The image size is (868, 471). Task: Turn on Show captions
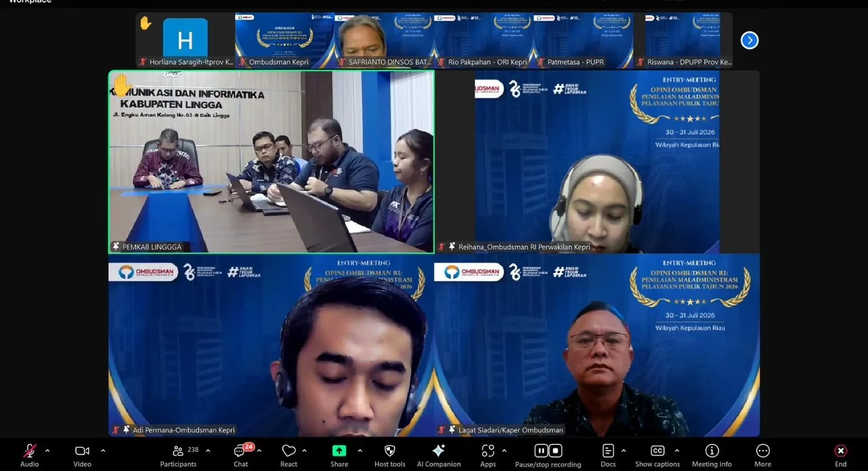click(x=657, y=455)
